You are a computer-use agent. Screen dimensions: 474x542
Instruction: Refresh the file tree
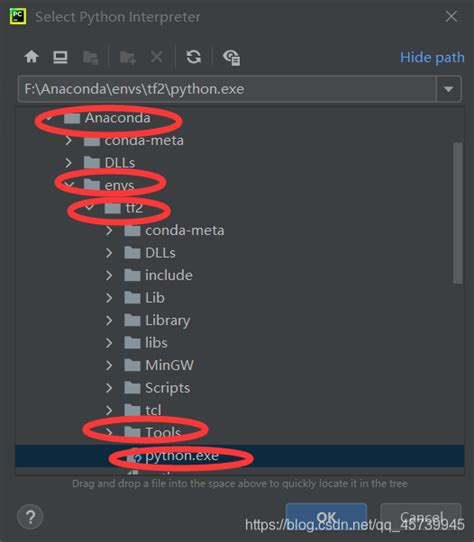(x=194, y=57)
